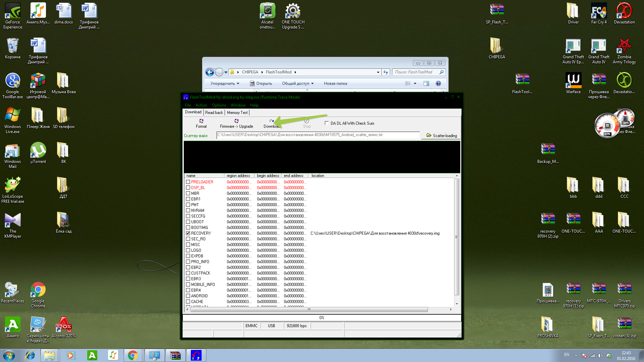Viewport: 644px width, 362px height.
Task: Click Explorer refresh address button
Action: 386,72
